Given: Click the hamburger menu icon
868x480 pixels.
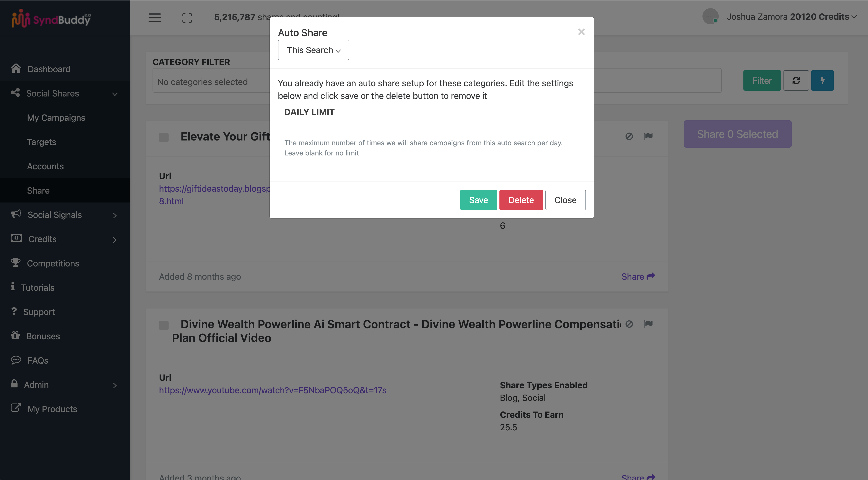Looking at the screenshot, I should click(x=155, y=18).
